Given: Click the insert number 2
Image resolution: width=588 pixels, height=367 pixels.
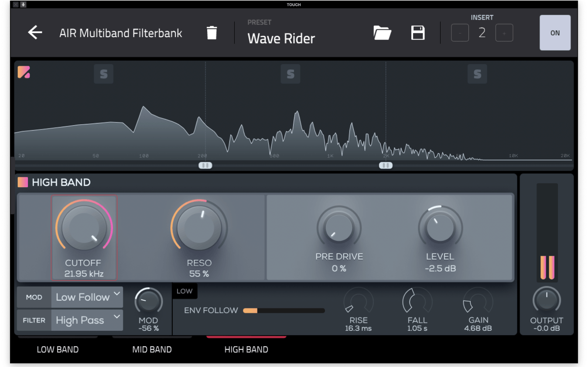Looking at the screenshot, I should tap(482, 33).
